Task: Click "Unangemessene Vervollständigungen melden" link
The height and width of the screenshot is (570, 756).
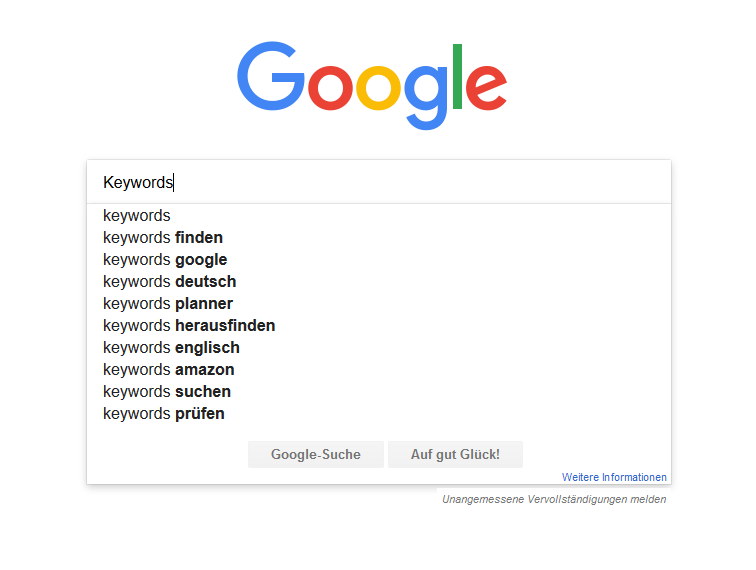Action: click(x=554, y=500)
